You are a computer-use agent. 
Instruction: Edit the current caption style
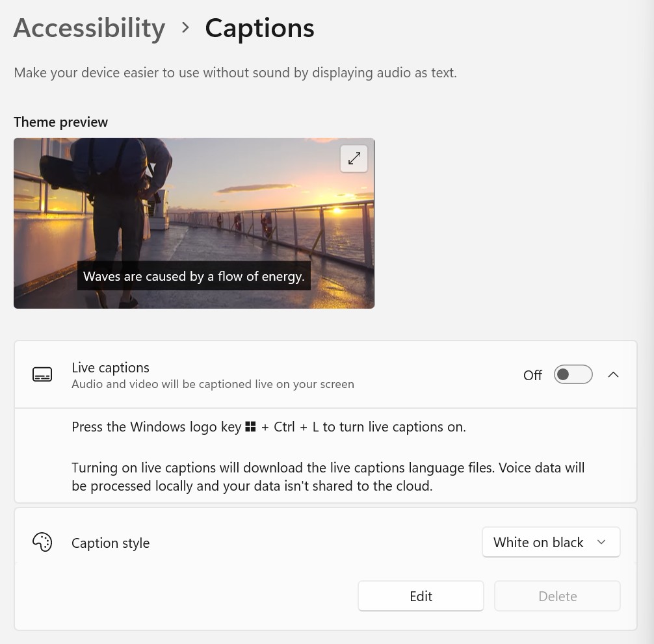click(x=421, y=597)
